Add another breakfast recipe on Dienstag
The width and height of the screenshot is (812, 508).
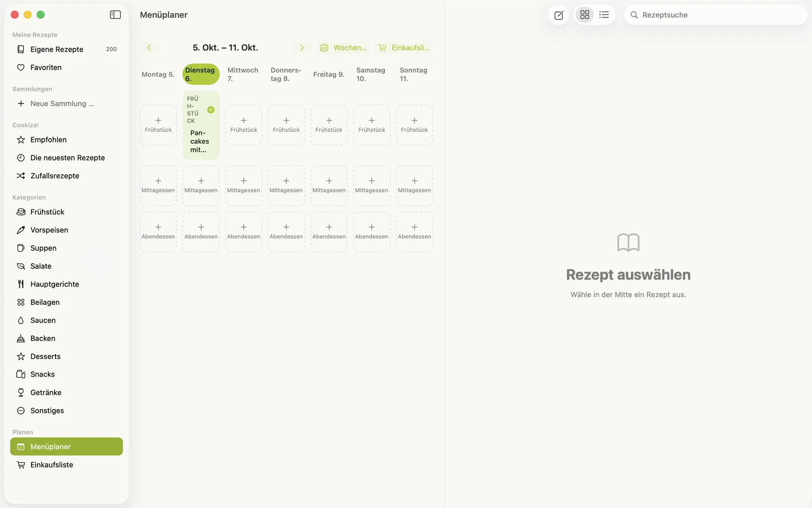pyautogui.click(x=211, y=110)
